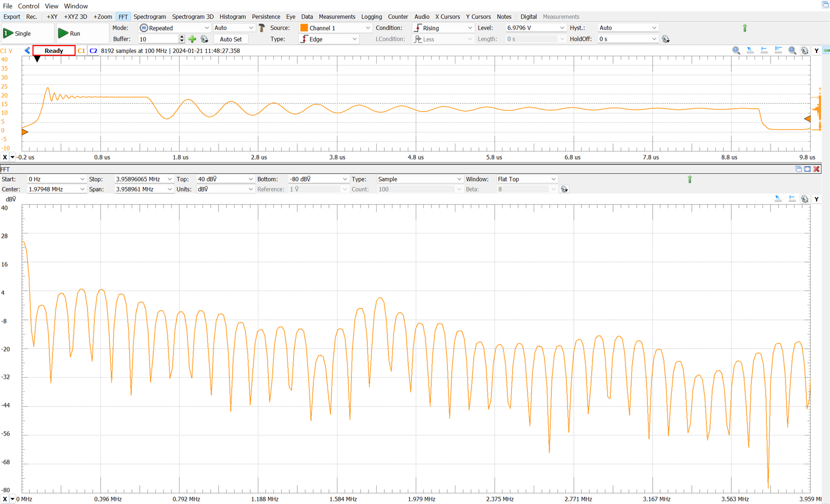Open Hyst. Auto dropdown

[627, 28]
